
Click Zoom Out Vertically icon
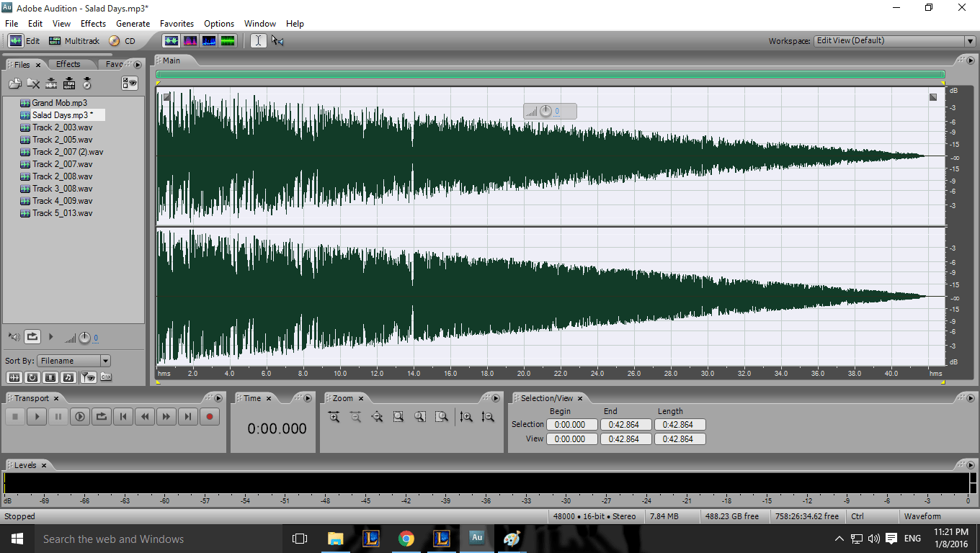point(488,417)
